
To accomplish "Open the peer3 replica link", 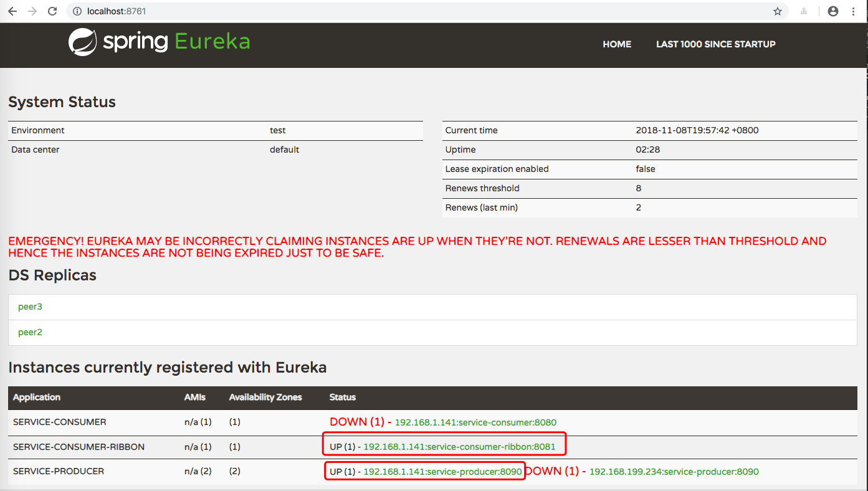I will tap(30, 307).
